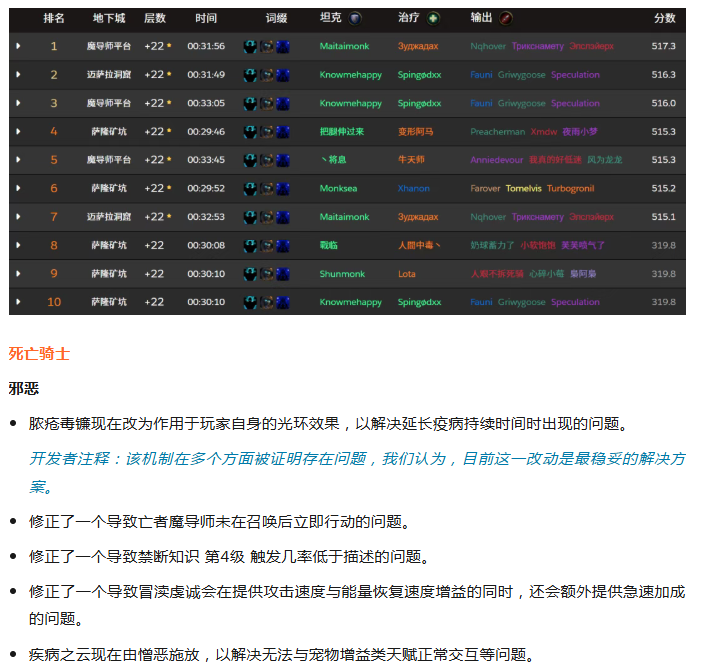704x670 pixels.
Task: Click the tank role shield icon
Action: (355, 18)
